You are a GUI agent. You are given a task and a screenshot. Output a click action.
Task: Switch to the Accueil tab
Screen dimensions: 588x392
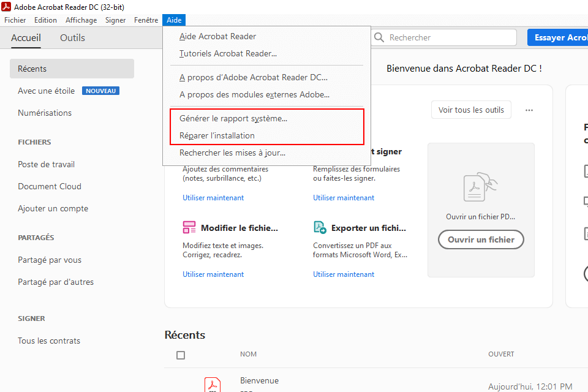click(x=26, y=38)
